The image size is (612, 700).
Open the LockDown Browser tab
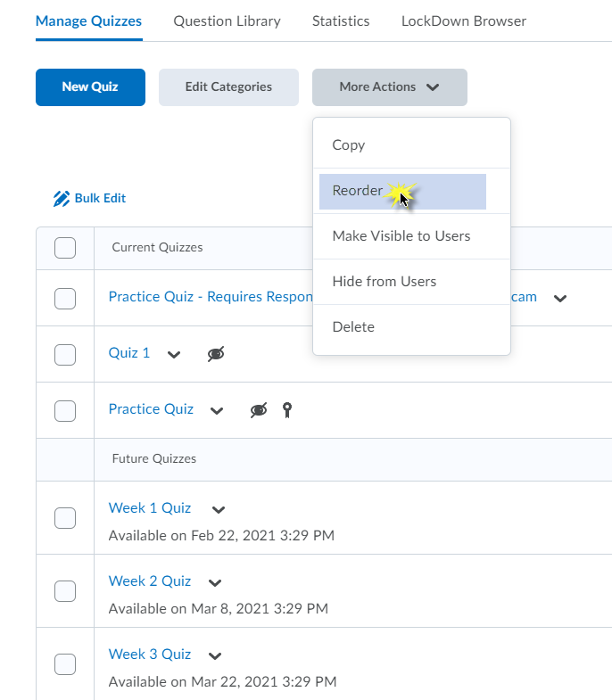click(x=463, y=21)
